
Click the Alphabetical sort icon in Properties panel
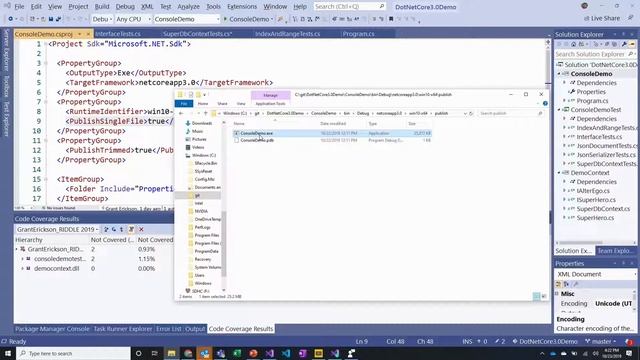pyautogui.click(x=566, y=284)
